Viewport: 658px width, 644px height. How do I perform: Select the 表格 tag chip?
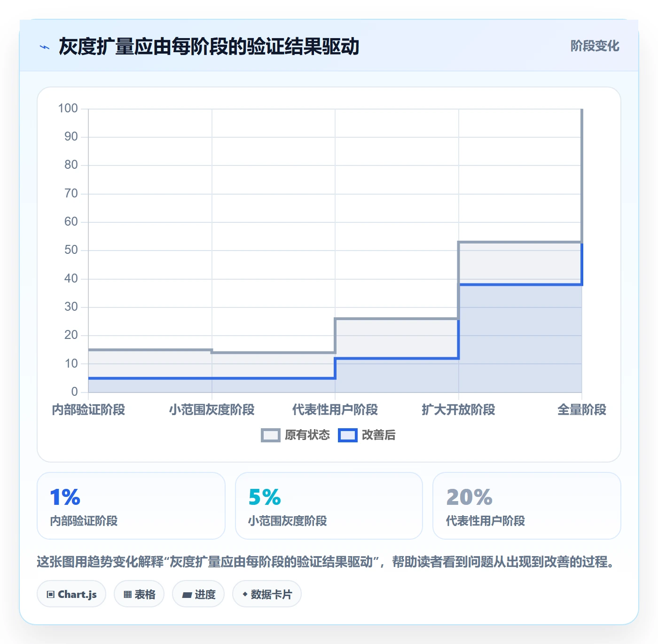click(x=139, y=594)
